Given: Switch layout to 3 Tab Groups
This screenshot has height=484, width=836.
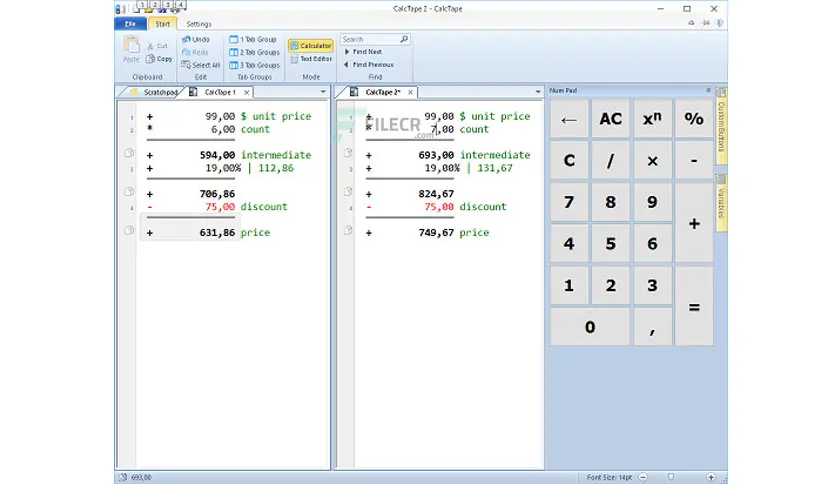Looking at the screenshot, I should click(x=254, y=65).
